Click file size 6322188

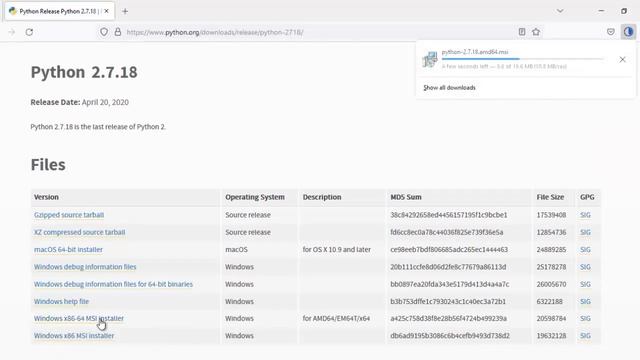click(549, 302)
